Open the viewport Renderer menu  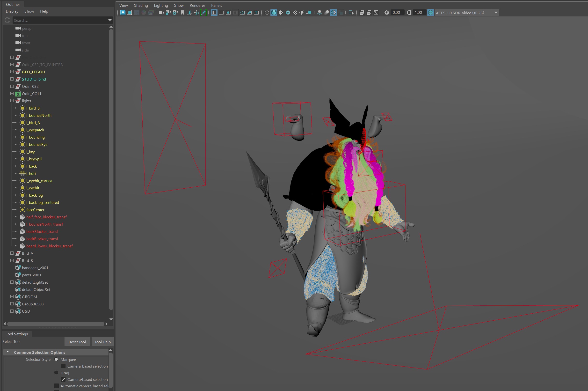197,5
